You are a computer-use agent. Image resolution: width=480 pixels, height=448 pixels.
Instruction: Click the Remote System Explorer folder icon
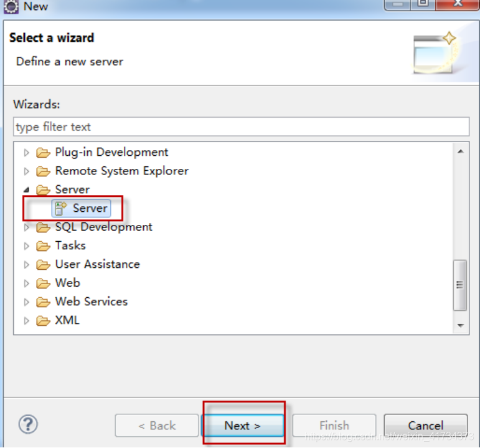43,171
